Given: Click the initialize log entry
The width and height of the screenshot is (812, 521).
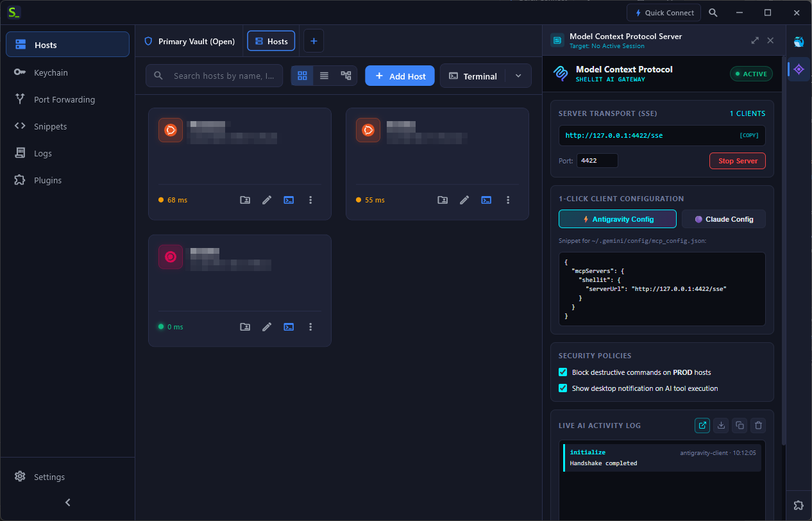Looking at the screenshot, I should tap(662, 458).
